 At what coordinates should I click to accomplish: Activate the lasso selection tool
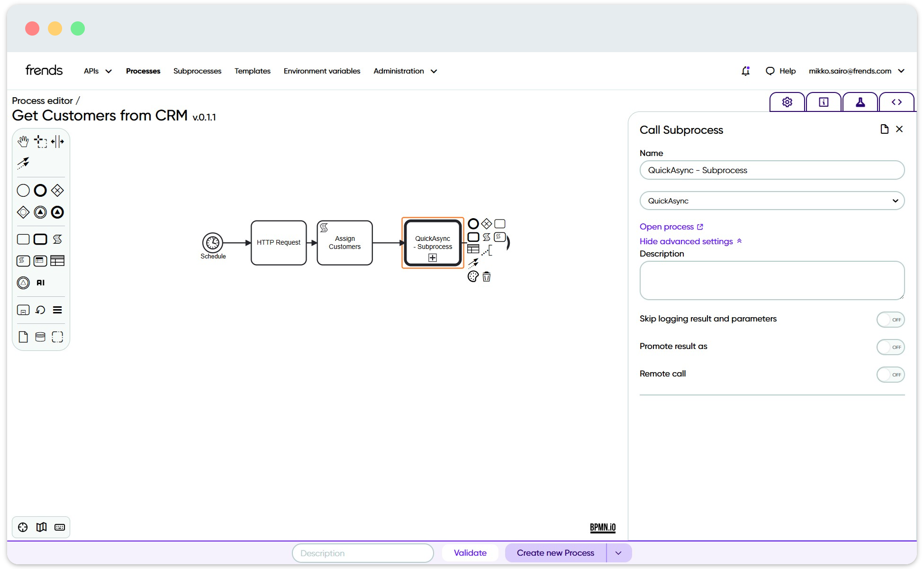pos(40,141)
